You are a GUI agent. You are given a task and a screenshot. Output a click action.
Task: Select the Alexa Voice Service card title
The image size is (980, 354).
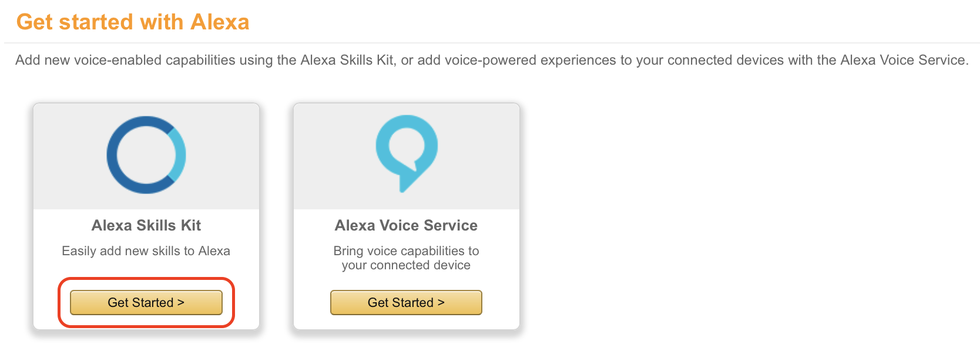(406, 225)
